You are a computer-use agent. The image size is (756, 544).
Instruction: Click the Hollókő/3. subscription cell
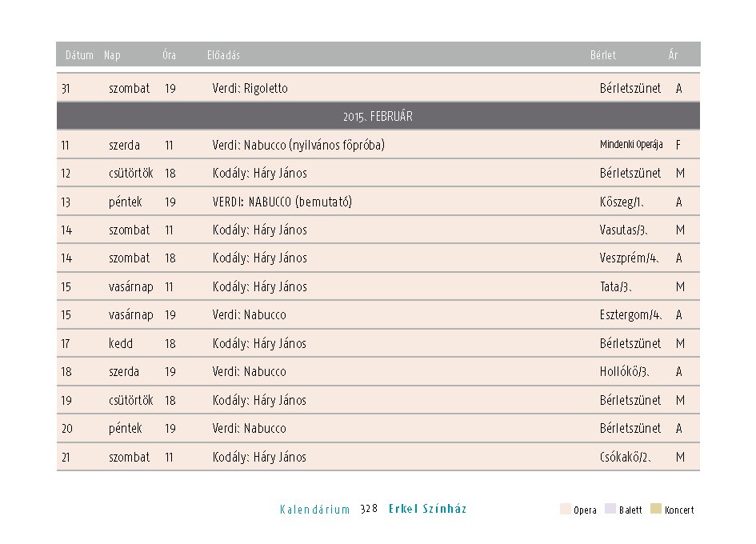point(624,371)
